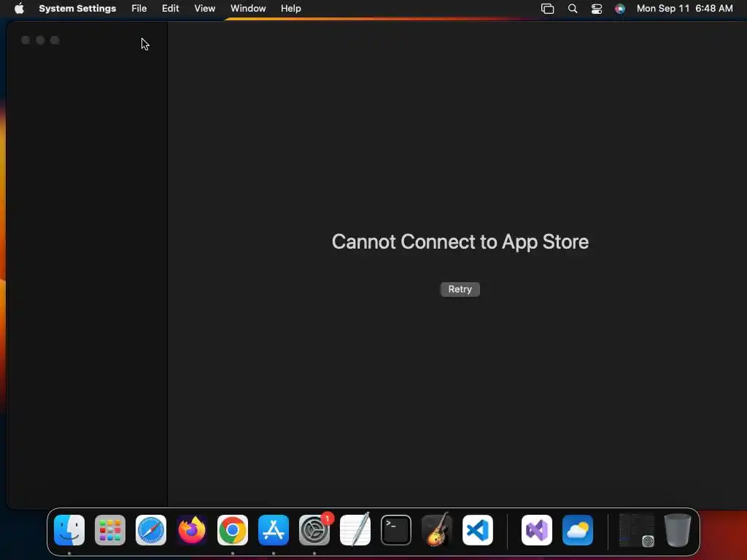Open the File menu
The height and width of the screenshot is (560, 747).
click(139, 9)
